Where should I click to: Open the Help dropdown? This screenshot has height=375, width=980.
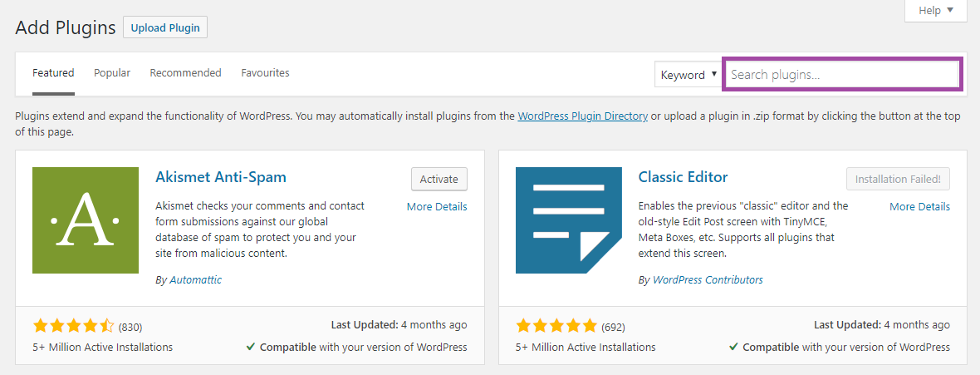pyautogui.click(x=936, y=11)
